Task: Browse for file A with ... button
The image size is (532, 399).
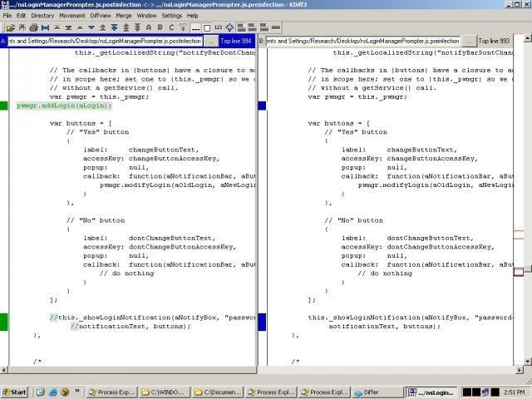Action: point(211,41)
